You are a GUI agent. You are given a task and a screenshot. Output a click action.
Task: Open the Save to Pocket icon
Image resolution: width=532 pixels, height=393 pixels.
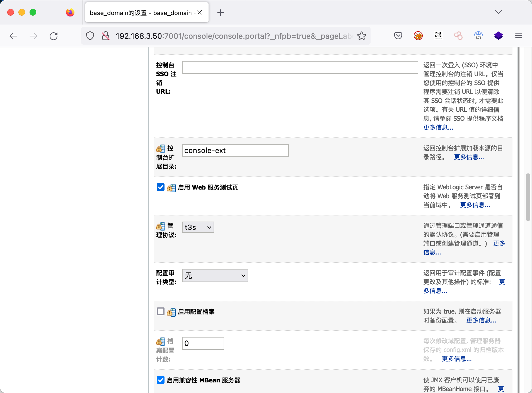pyautogui.click(x=398, y=36)
